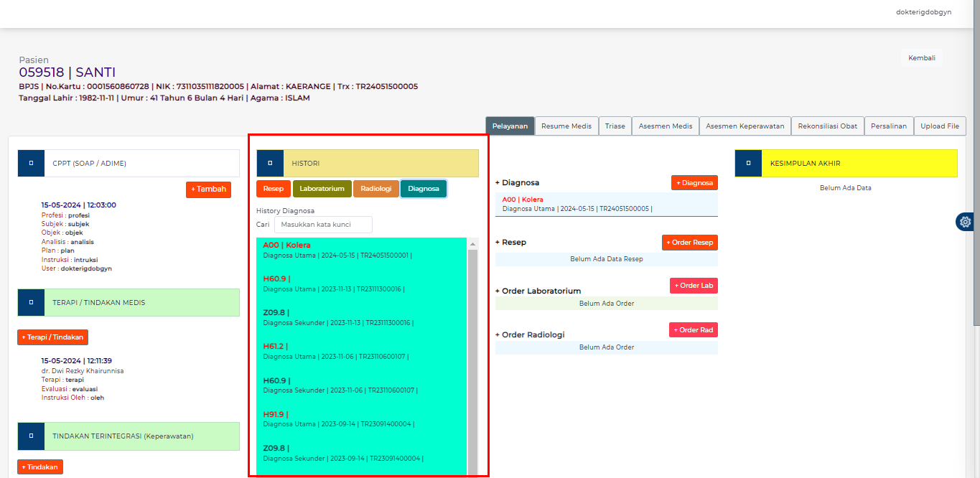Click the TERAPI / TINDAKAN MEDIS panel icon
980x478 pixels.
[x=30, y=303]
